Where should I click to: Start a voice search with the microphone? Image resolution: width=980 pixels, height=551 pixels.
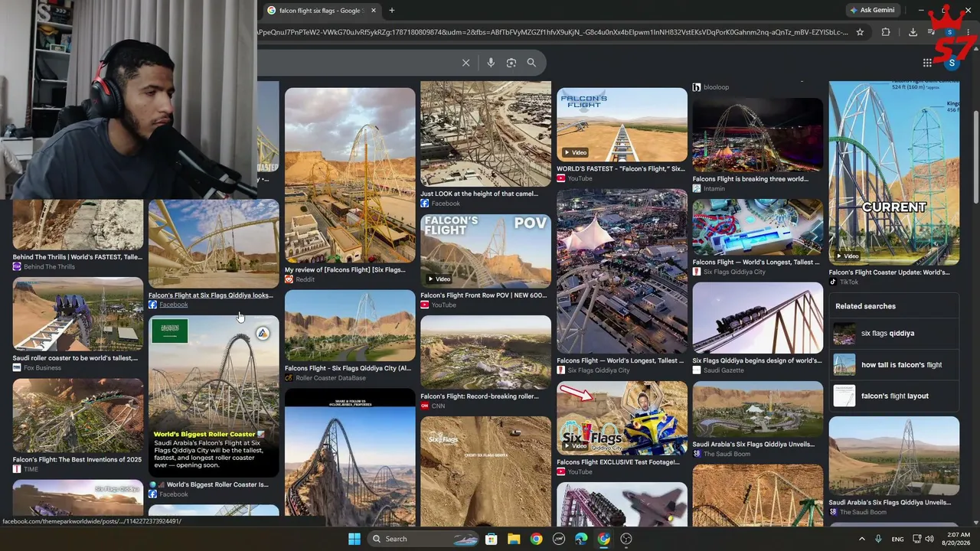tap(491, 63)
